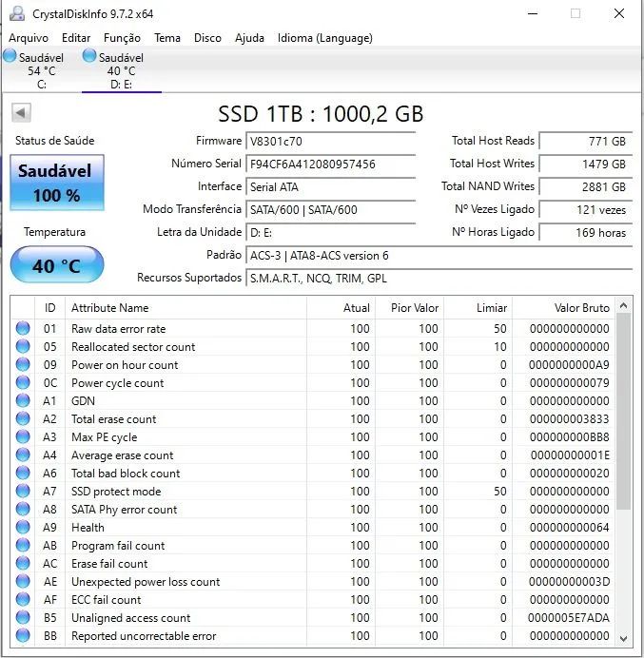The height and width of the screenshot is (658, 644).
Task: Click the Interface field Serial ATA
Action: tap(330, 186)
